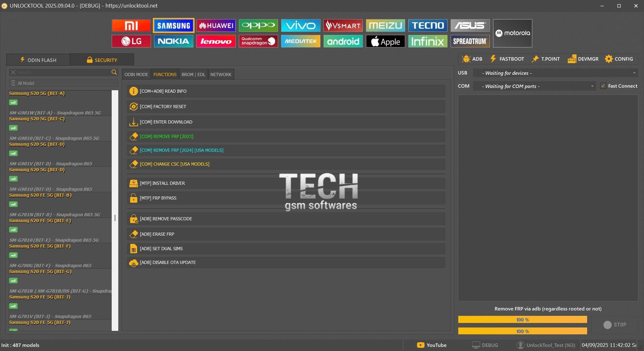644x351 pixels.
Task: Select the Tecno brand logo
Action: tap(428, 25)
